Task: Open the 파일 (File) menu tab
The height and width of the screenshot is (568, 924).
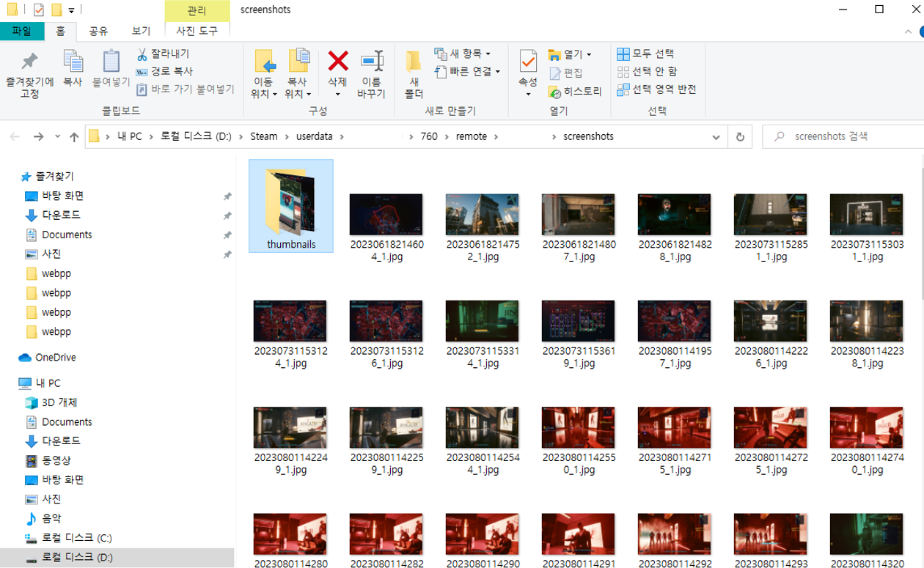Action: [22, 31]
